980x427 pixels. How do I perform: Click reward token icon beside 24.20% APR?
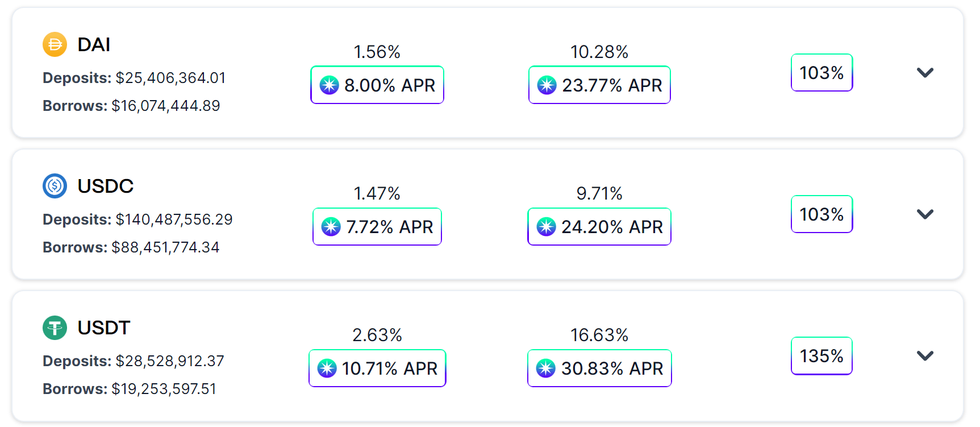coord(546,227)
